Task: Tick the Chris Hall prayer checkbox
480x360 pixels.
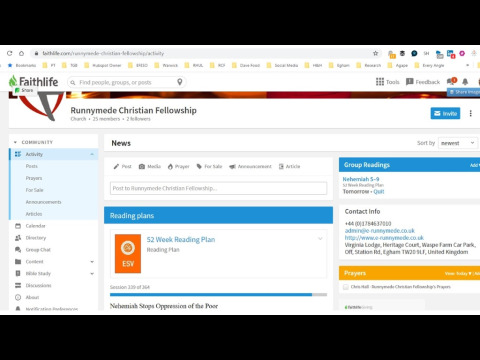Action: coord(346,287)
